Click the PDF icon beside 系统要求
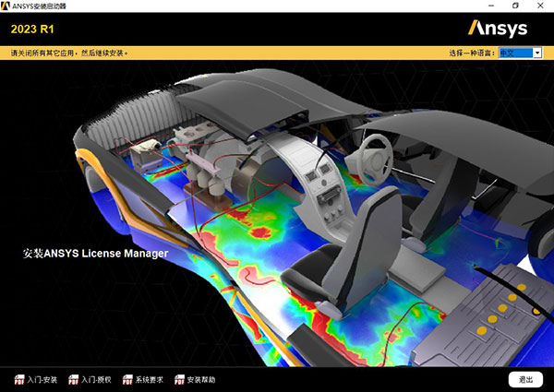Screen dimensions: 554x392 [x=126, y=379]
